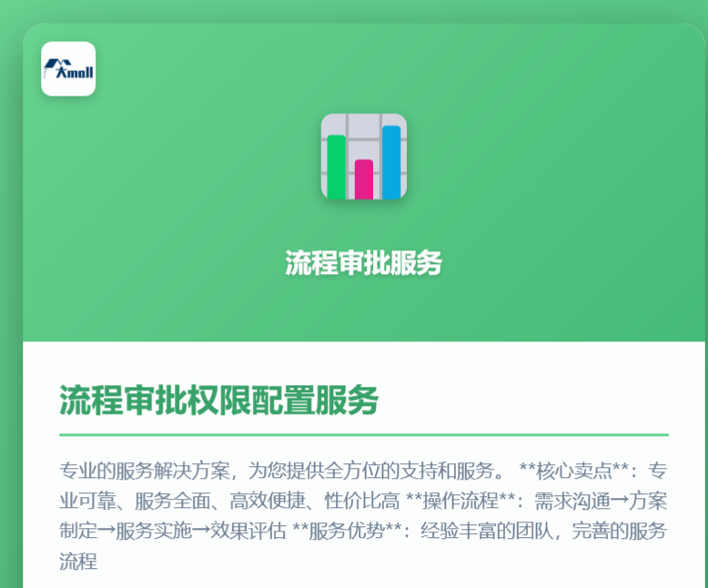Open the Xmall logo icon
The image size is (708, 588).
point(68,68)
